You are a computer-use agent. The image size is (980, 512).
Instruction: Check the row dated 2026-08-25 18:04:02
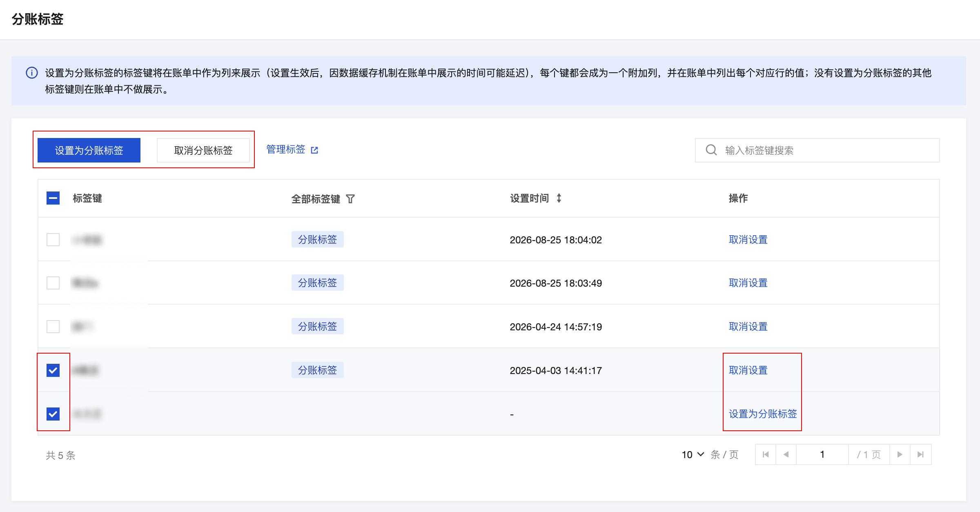click(53, 240)
